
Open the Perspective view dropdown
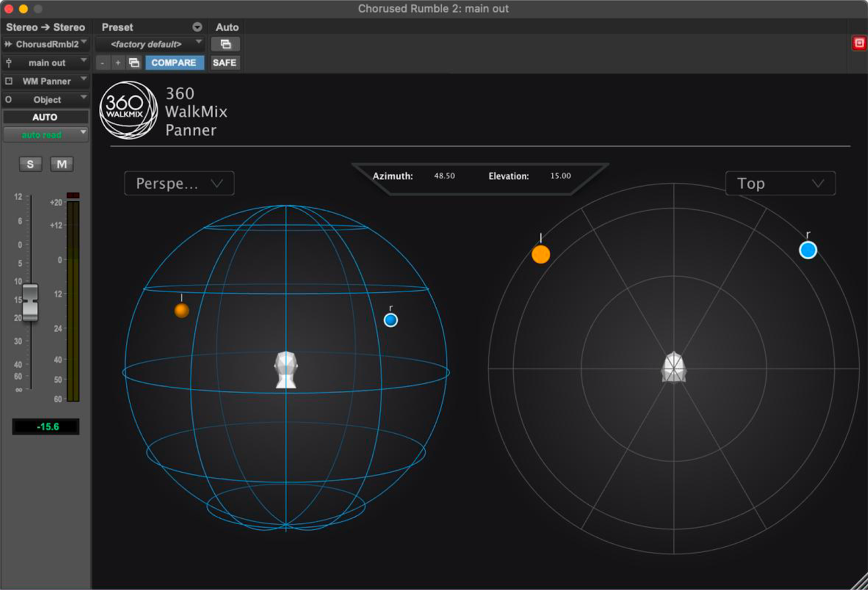point(179,183)
